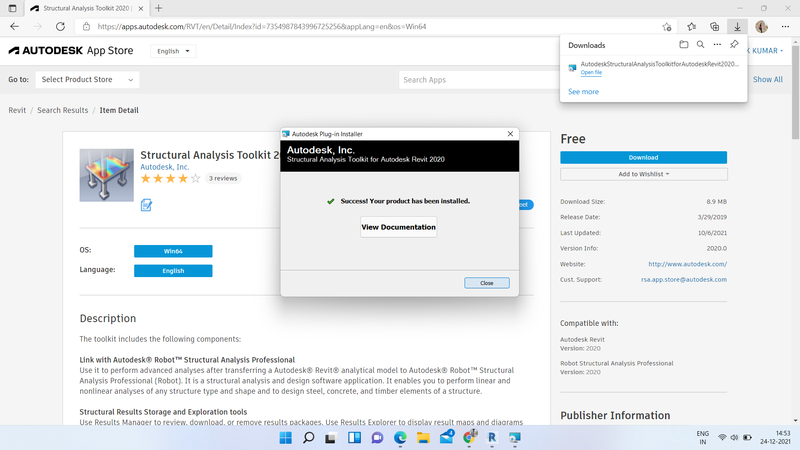Screen dimensions: 800x450
Task: Open Chrome from taskbar
Action: click(469, 437)
